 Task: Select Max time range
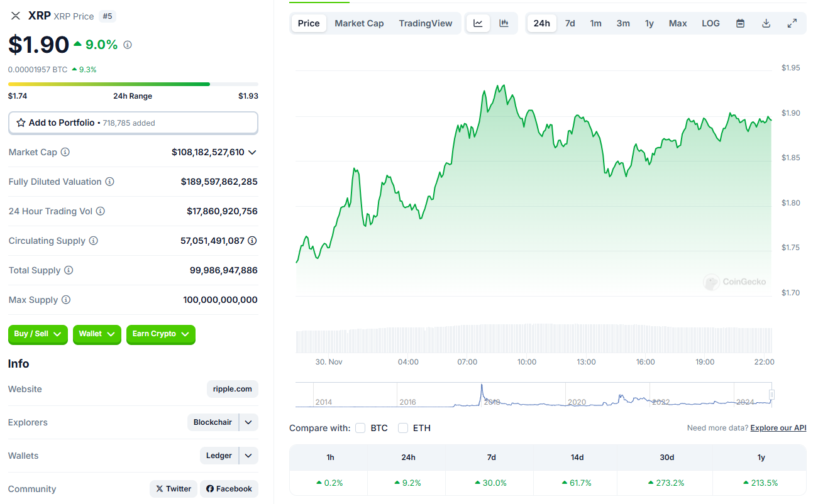click(678, 23)
